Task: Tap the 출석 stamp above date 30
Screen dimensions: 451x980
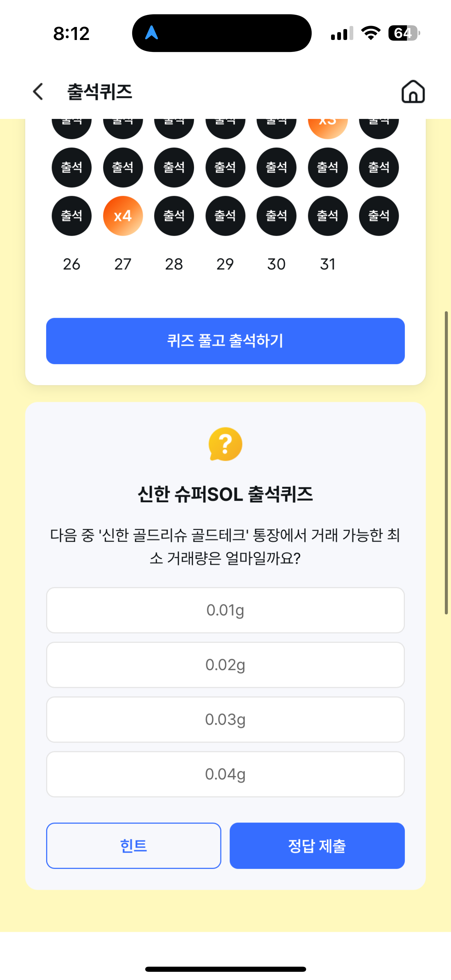Action: (x=276, y=216)
